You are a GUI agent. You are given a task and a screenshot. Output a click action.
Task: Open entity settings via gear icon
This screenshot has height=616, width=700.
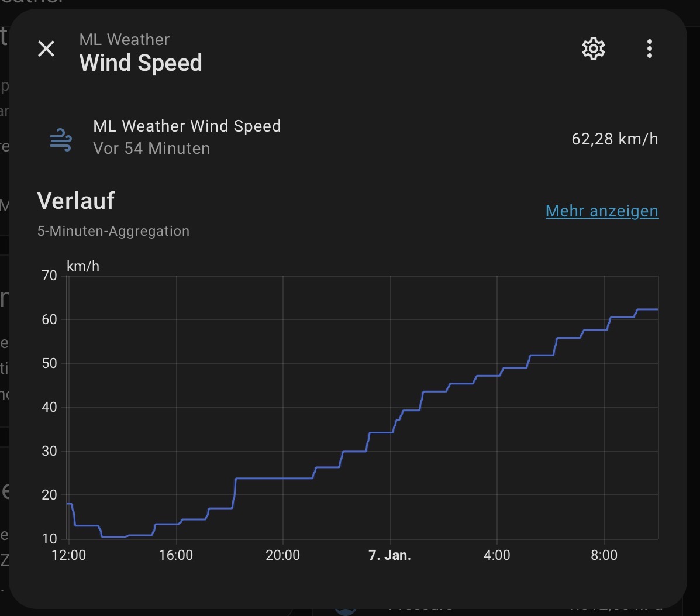coord(594,49)
